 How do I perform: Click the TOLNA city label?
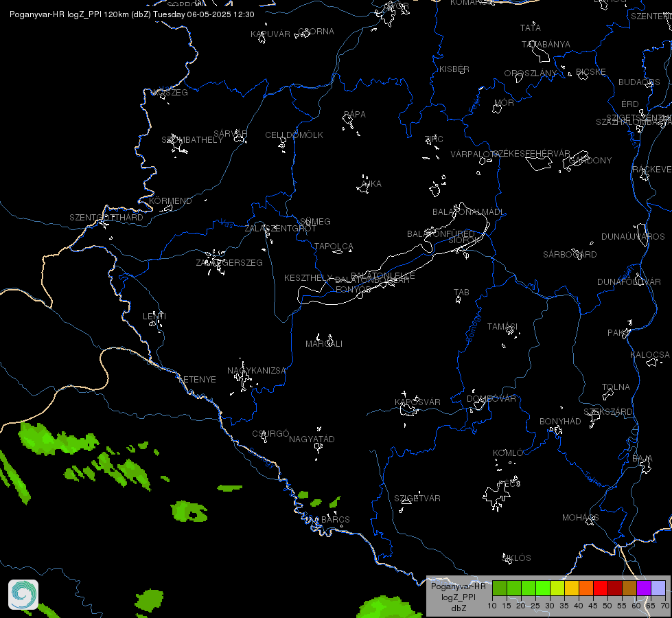[616, 387]
